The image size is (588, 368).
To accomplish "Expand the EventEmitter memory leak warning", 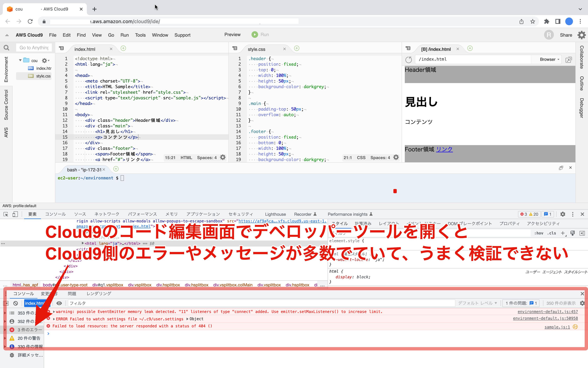I will [54, 312].
